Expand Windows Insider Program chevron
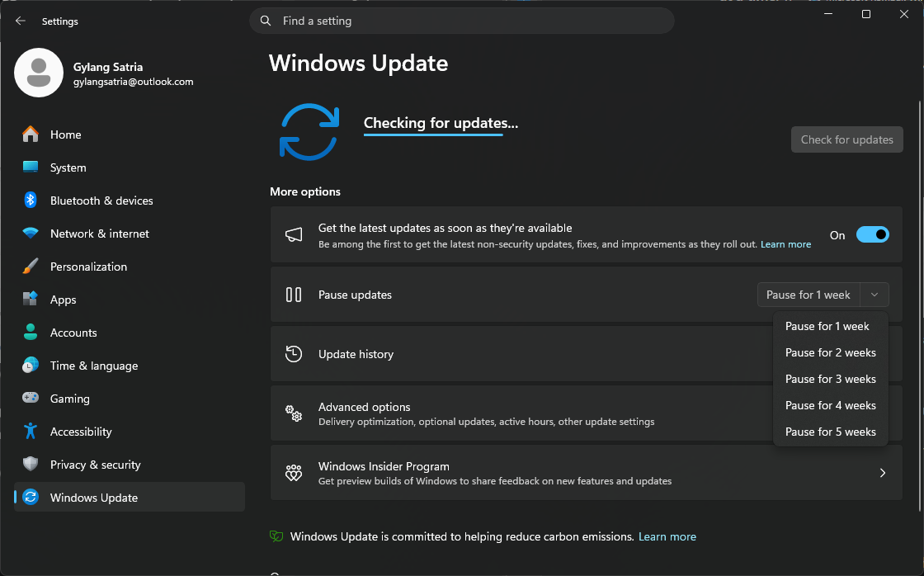This screenshot has width=924, height=576. [882, 474]
